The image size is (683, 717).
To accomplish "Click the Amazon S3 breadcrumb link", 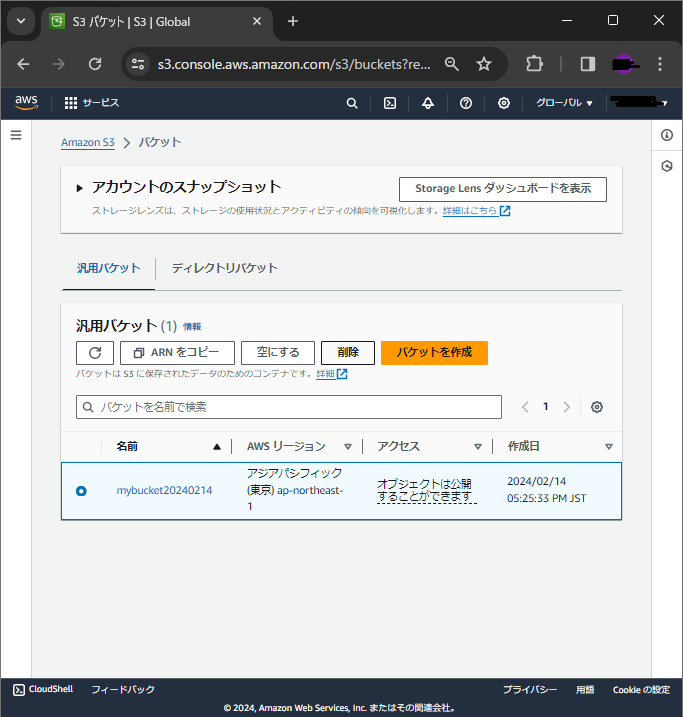I will click(x=88, y=142).
